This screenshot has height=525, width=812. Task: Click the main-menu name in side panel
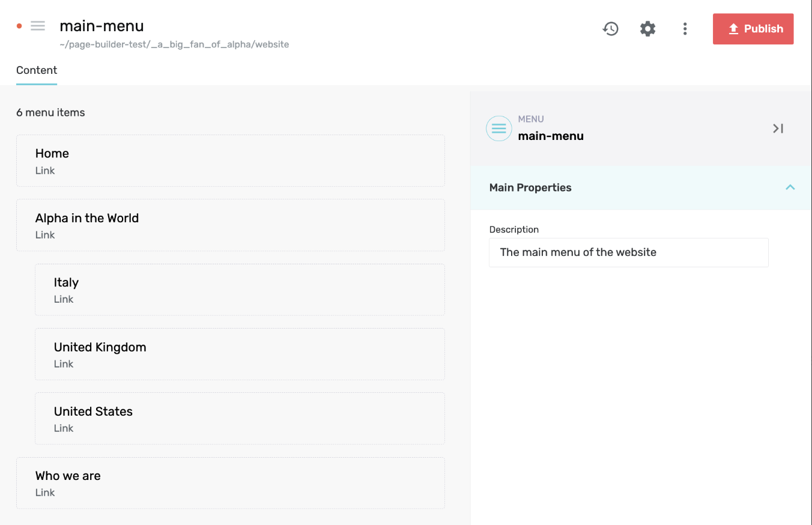pyautogui.click(x=551, y=136)
